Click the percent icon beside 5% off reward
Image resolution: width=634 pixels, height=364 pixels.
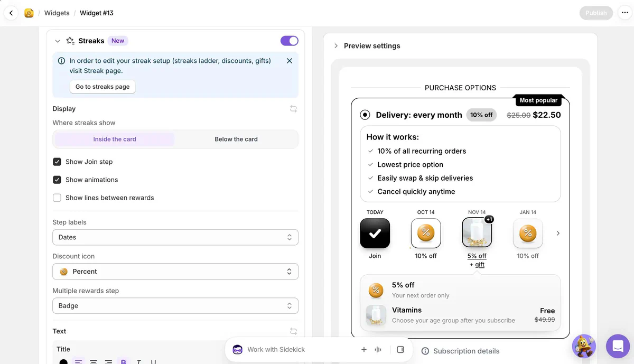pos(376,290)
